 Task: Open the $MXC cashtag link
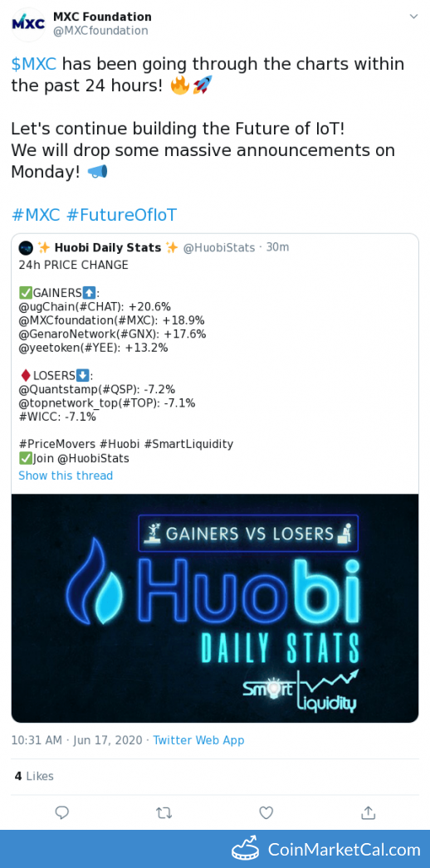34,64
